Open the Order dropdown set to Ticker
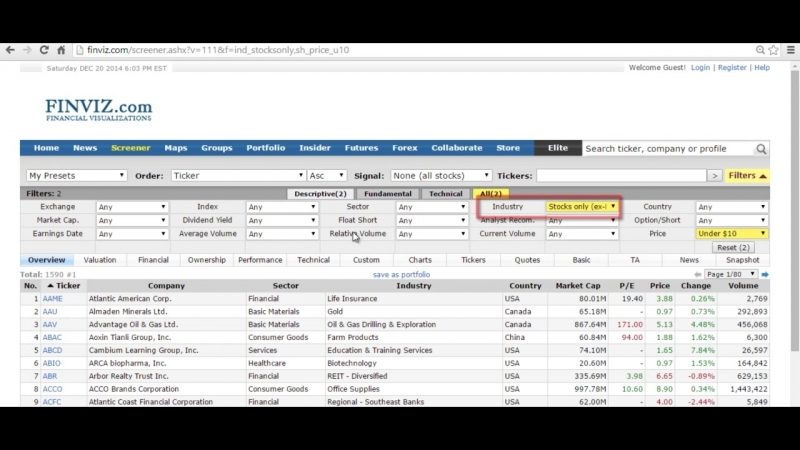This screenshot has width=800, height=450. click(x=238, y=176)
